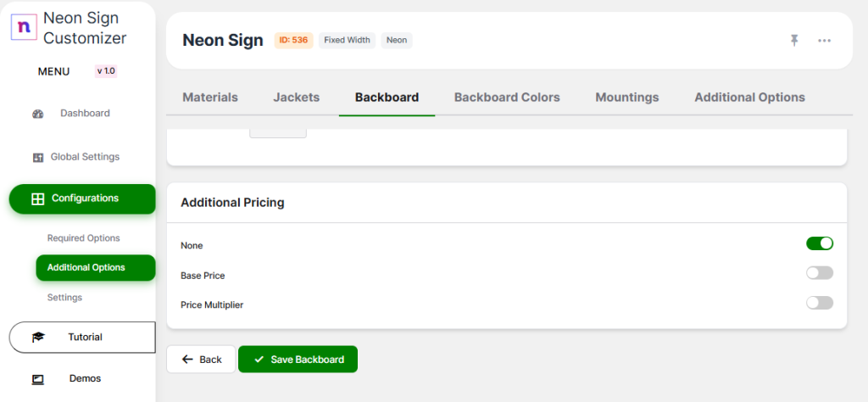The width and height of the screenshot is (868, 402).
Task: Click the Save Backboard button
Action: pyautogui.click(x=298, y=359)
